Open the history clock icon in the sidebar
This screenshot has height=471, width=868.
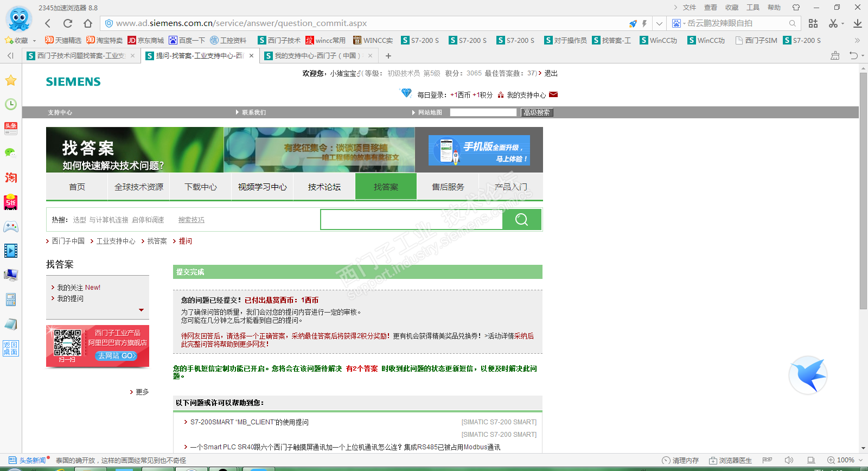tap(11, 104)
